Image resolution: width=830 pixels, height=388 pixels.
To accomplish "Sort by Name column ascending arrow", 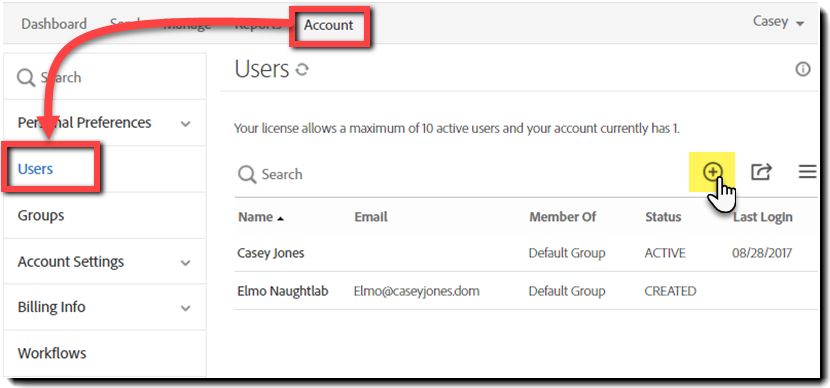I will [x=281, y=218].
